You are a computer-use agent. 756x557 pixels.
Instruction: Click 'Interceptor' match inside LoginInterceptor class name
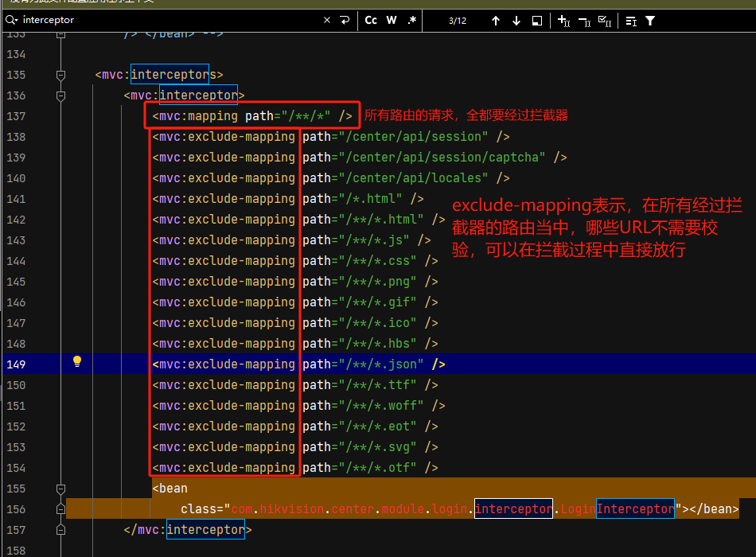(636, 508)
